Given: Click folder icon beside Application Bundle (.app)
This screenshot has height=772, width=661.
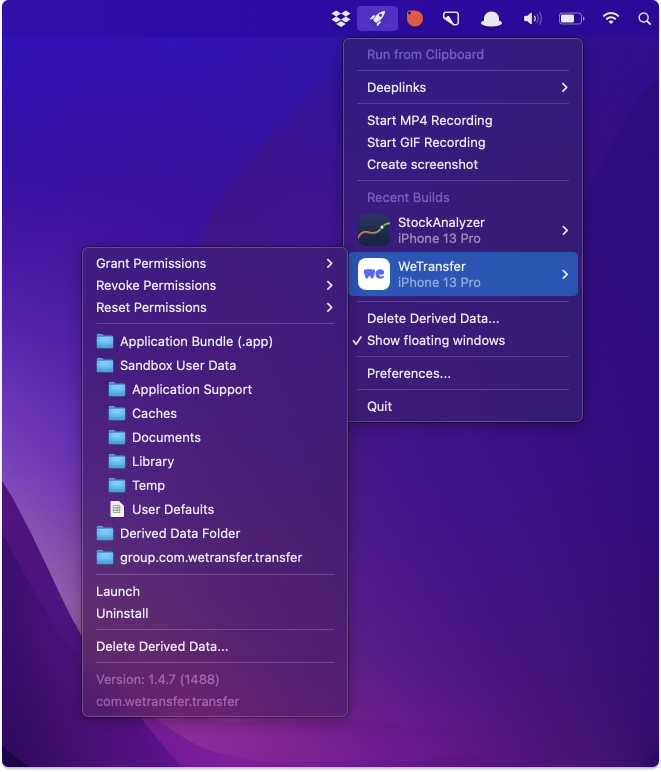Looking at the screenshot, I should point(105,341).
